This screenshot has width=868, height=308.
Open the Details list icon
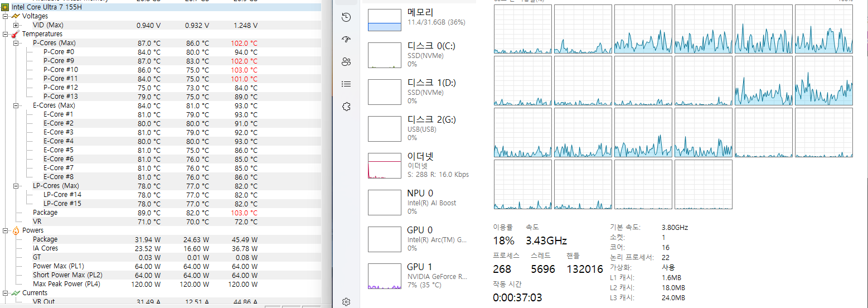click(346, 84)
